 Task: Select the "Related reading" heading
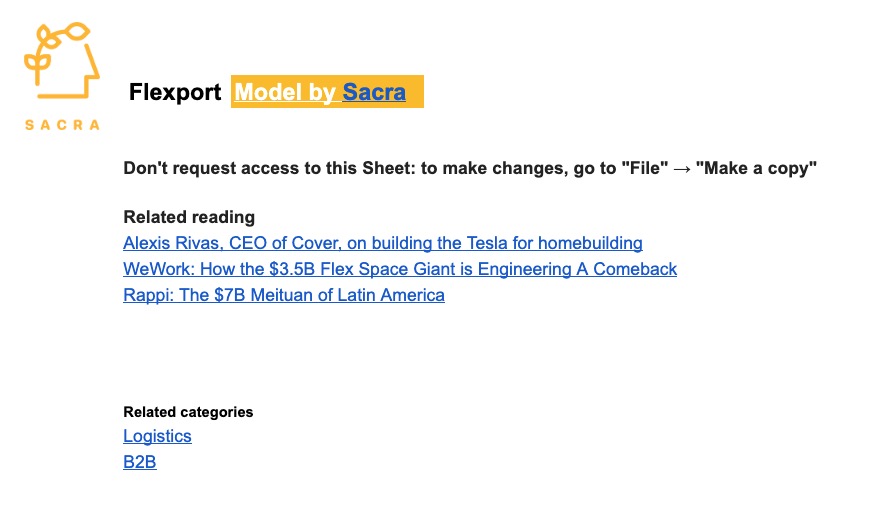click(x=189, y=217)
